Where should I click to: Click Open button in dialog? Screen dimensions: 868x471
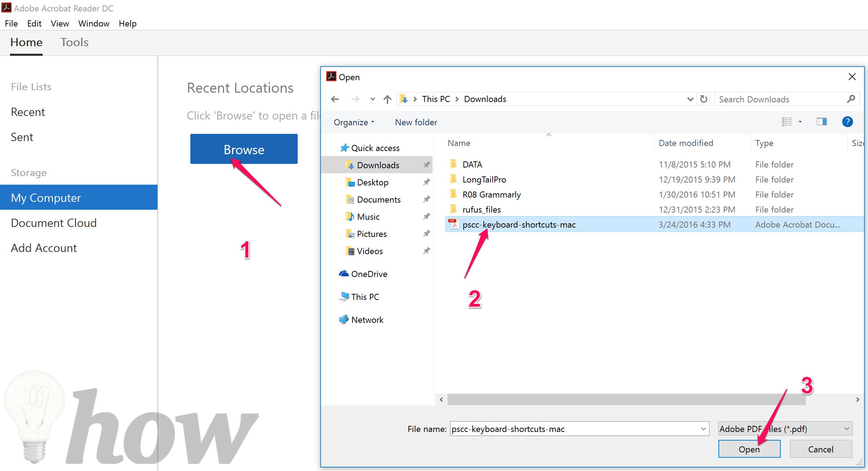(749, 449)
